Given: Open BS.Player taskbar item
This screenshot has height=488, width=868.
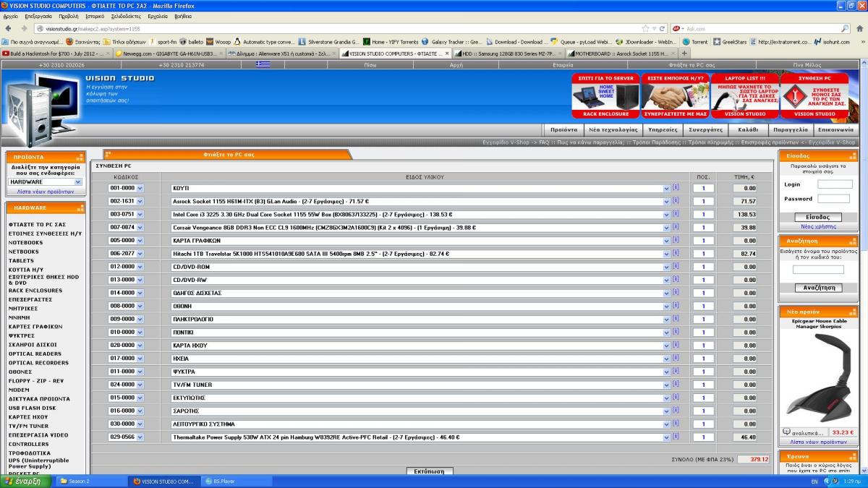Looking at the screenshot, I should [x=238, y=481].
